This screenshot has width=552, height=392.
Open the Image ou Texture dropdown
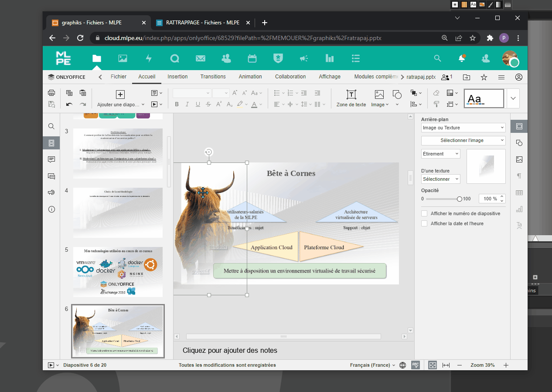[463, 128]
